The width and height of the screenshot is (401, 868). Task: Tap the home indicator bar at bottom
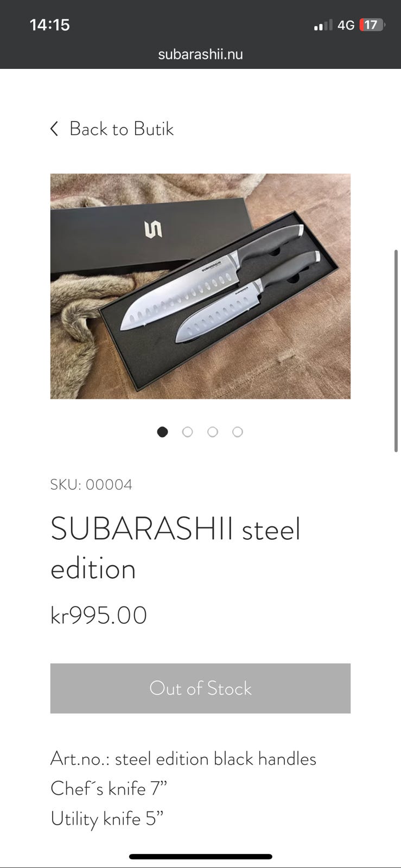200,857
